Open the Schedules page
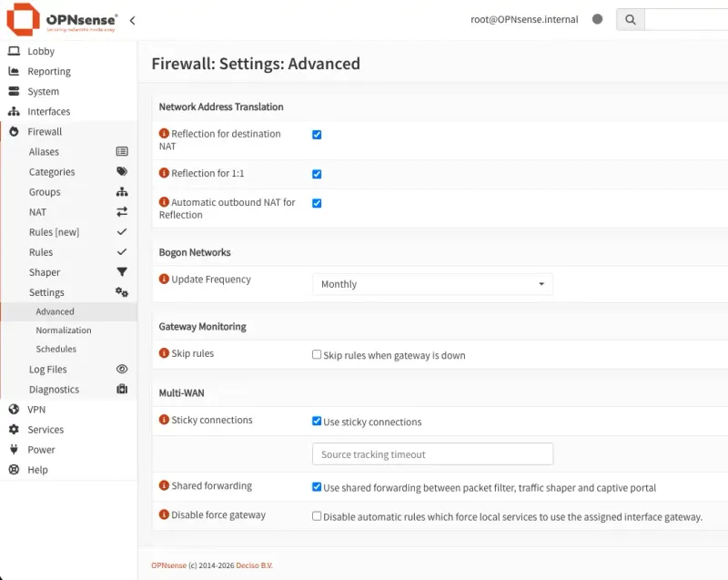 [56, 349]
